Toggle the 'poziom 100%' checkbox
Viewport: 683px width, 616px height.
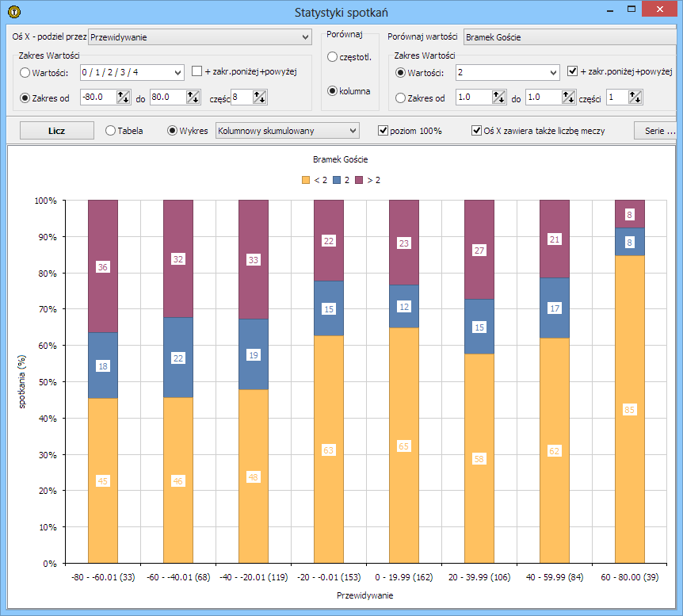point(383,130)
